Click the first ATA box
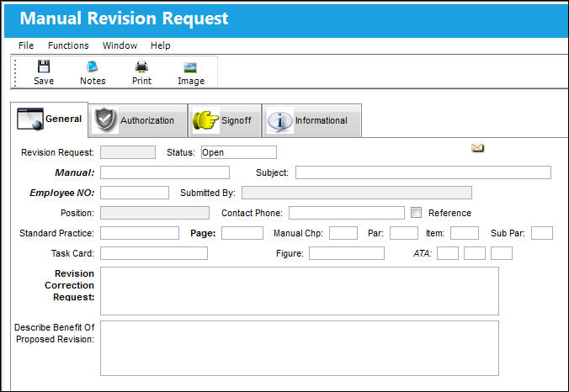569x392 pixels. click(x=448, y=253)
